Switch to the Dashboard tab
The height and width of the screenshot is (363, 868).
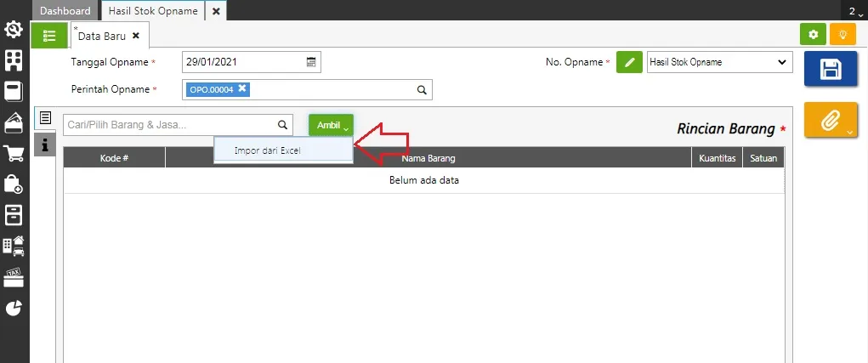tap(65, 11)
